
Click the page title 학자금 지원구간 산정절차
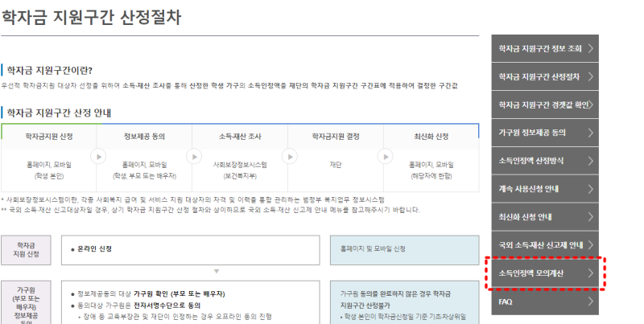pos(91,18)
